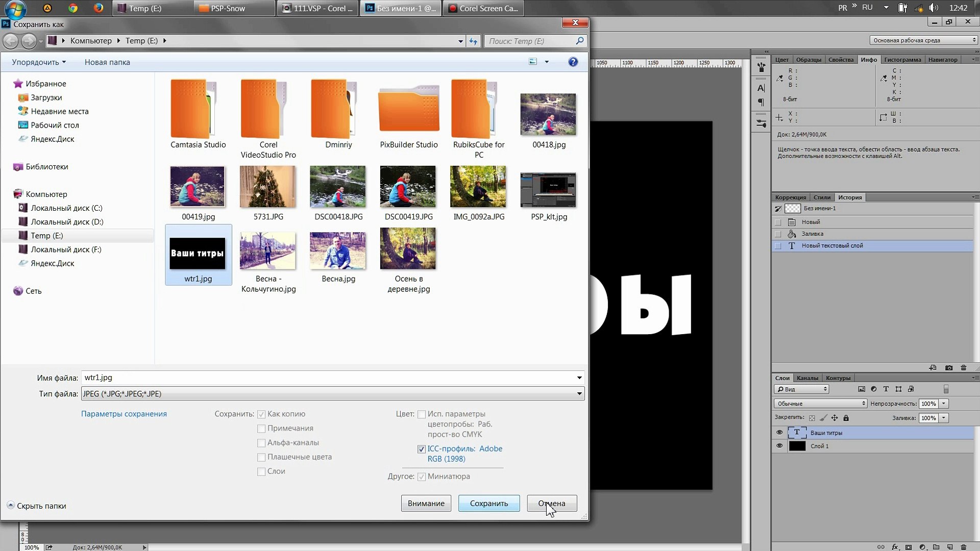Click the Отмена button
The width and height of the screenshot is (980, 551).
[x=552, y=504]
